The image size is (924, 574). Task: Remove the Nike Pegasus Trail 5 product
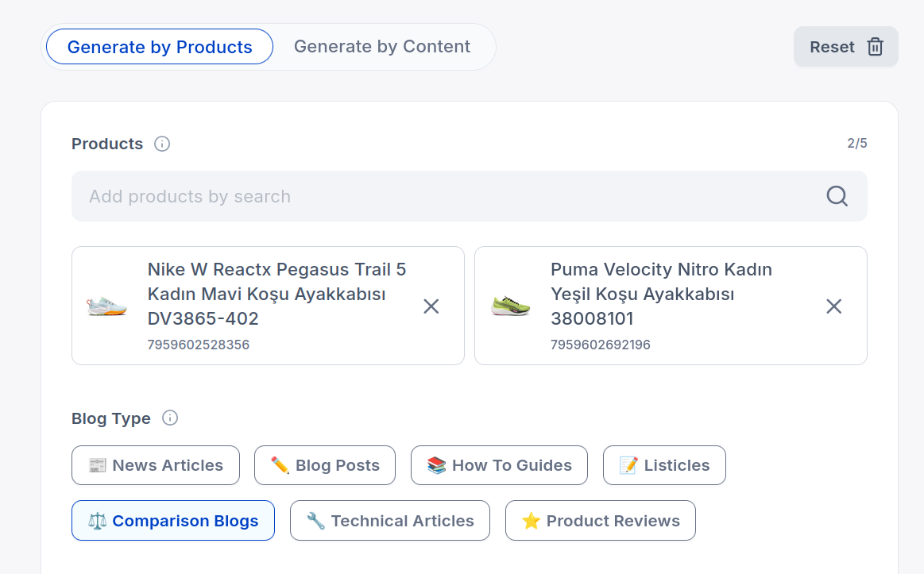(431, 306)
